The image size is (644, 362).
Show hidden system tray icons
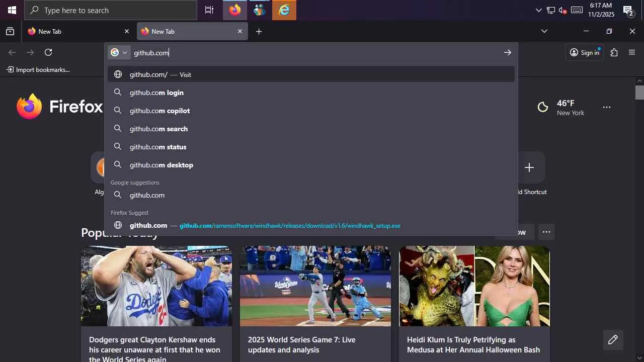pos(539,10)
